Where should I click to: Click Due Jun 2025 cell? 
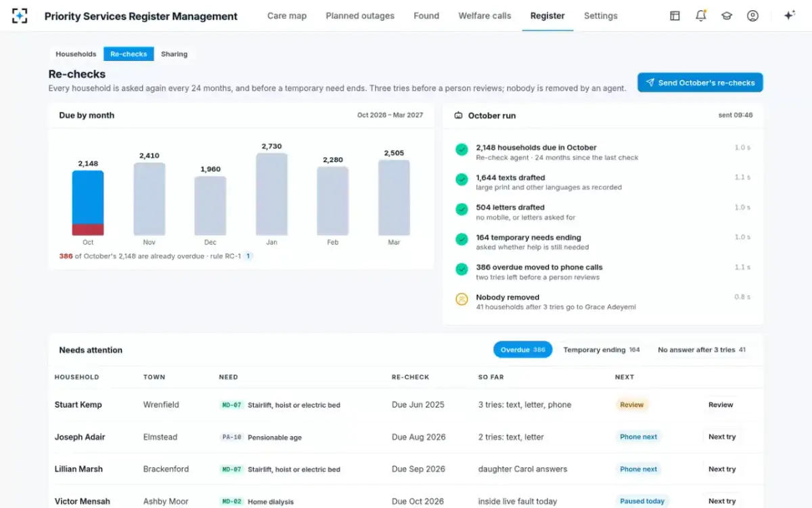pyautogui.click(x=418, y=405)
